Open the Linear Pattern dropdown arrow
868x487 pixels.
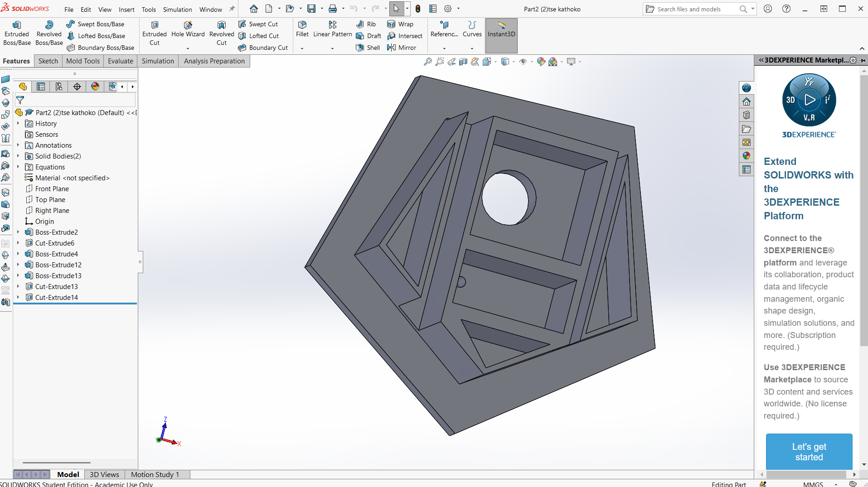(332, 48)
